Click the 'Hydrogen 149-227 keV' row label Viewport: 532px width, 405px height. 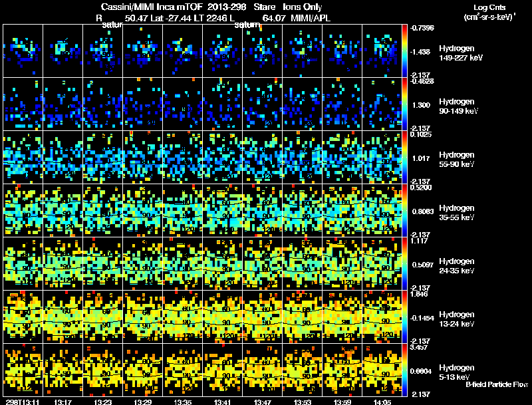[461, 53]
